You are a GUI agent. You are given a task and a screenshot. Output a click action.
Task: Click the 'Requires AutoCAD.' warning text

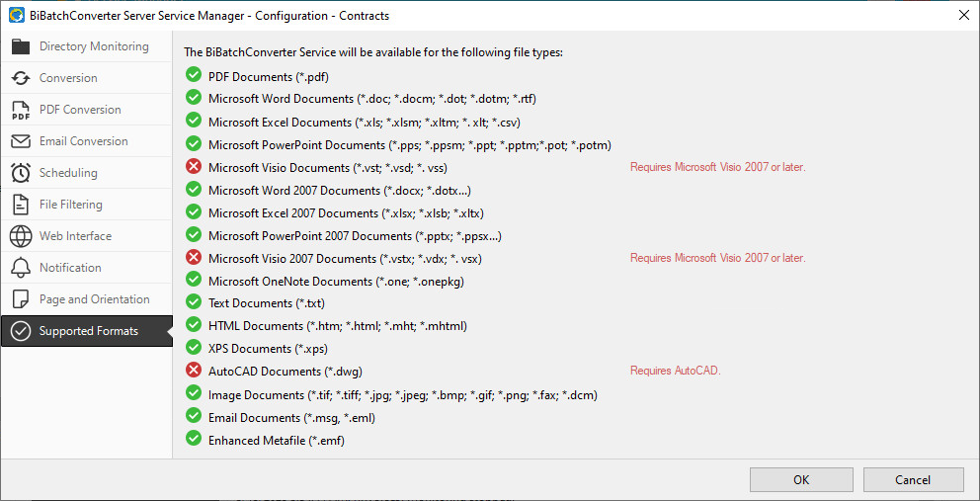coord(676,371)
